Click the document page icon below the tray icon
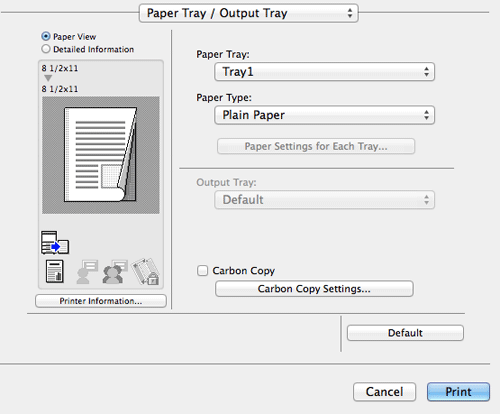 tap(55, 271)
